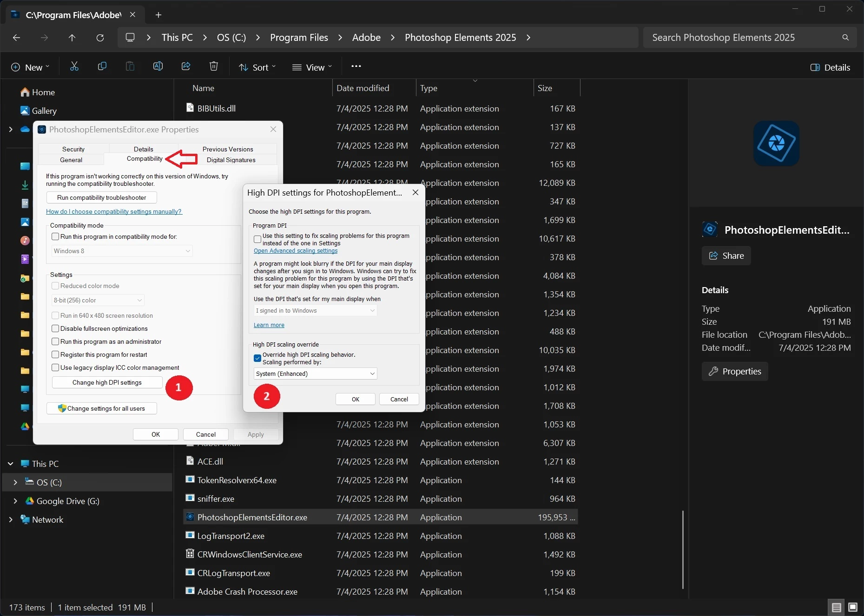The width and height of the screenshot is (864, 616).
Task: Click Change high DPI settings button
Action: 107,382
